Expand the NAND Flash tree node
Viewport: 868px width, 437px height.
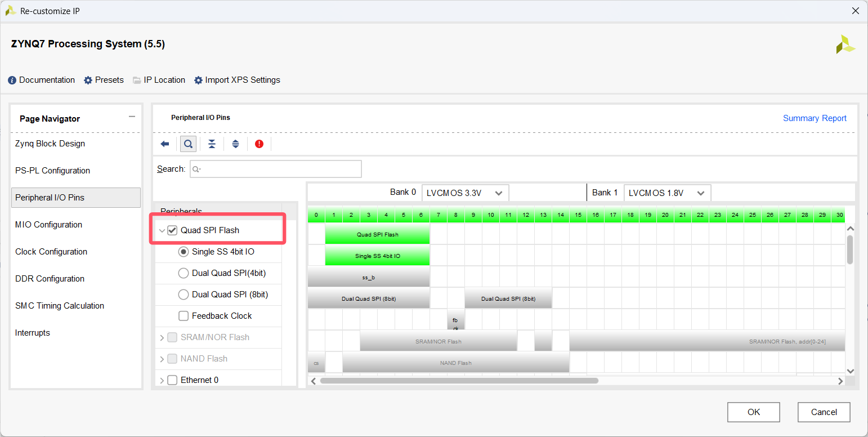pyautogui.click(x=162, y=359)
